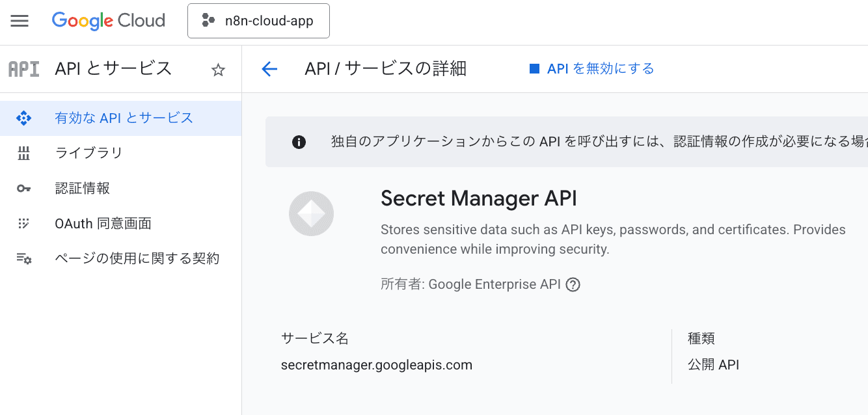
Task: Go back using the left arrow
Action: click(x=269, y=69)
